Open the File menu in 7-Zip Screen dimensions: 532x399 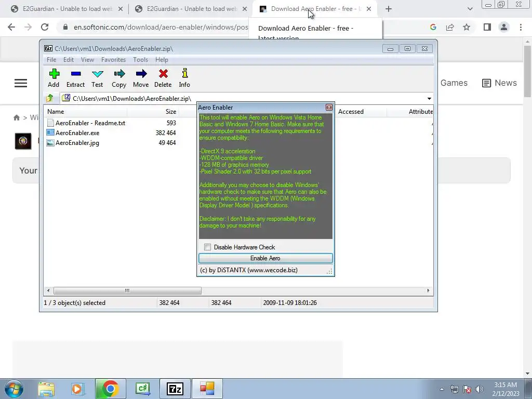51,60
